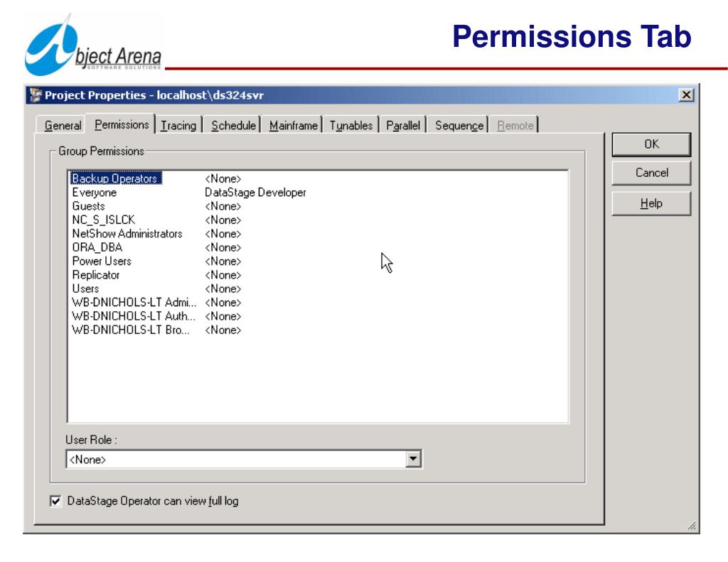
Task: Select the WB-DNICHOLS-LT Admi... group
Action: tap(134, 303)
